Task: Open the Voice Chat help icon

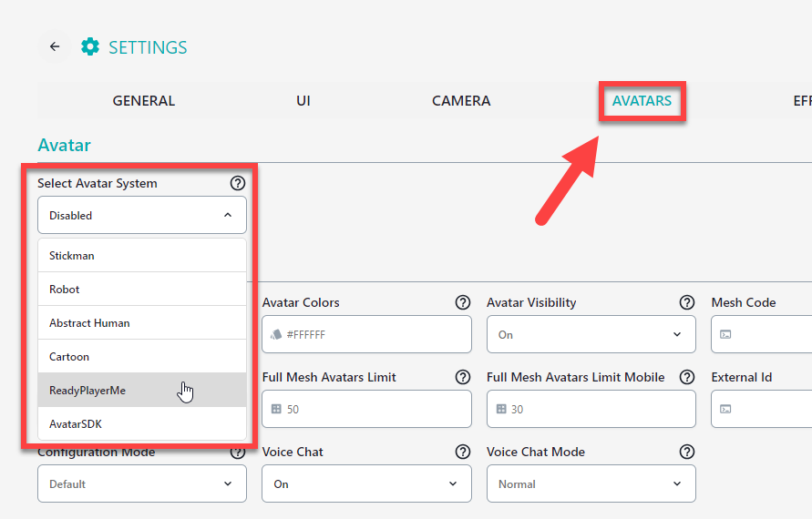Action: point(462,452)
